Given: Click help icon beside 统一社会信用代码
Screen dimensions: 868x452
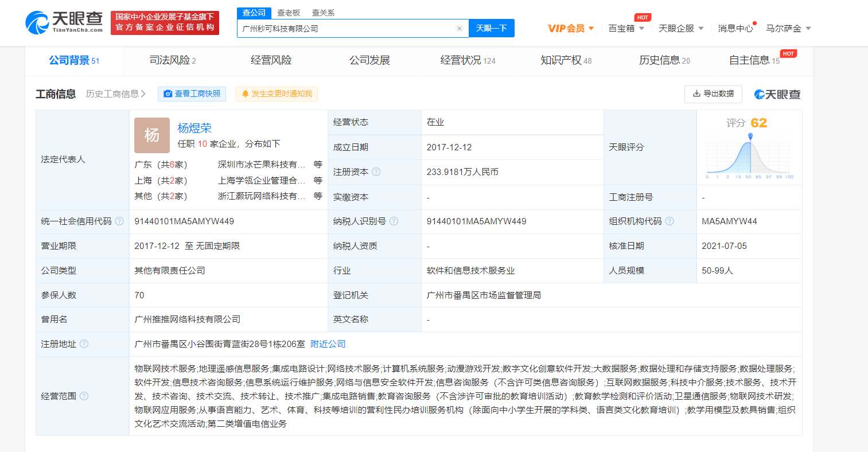Looking at the screenshot, I should tap(119, 221).
